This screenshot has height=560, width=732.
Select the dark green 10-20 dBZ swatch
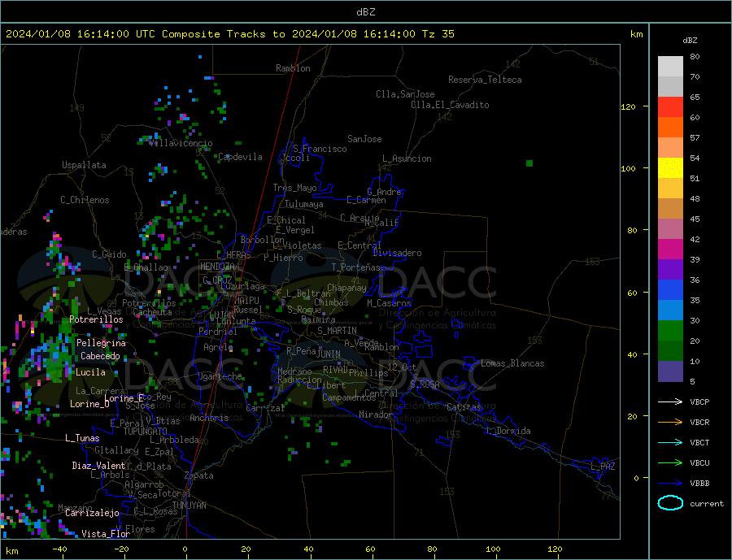click(670, 351)
